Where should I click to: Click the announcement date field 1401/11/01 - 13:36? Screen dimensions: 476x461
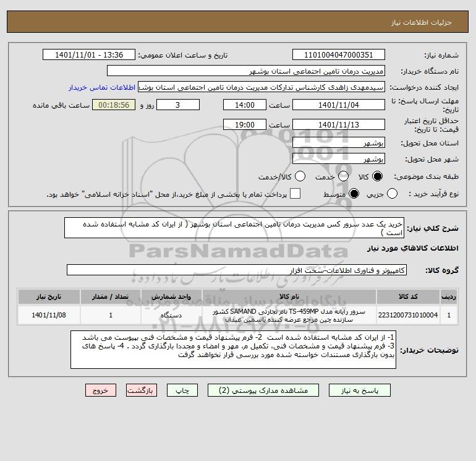(x=89, y=54)
